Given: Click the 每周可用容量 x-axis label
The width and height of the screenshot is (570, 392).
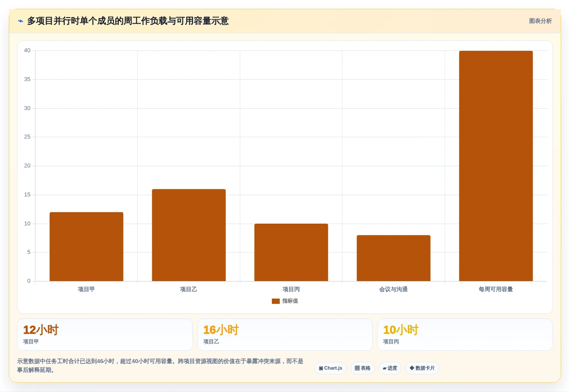Looking at the screenshot, I should [x=496, y=289].
